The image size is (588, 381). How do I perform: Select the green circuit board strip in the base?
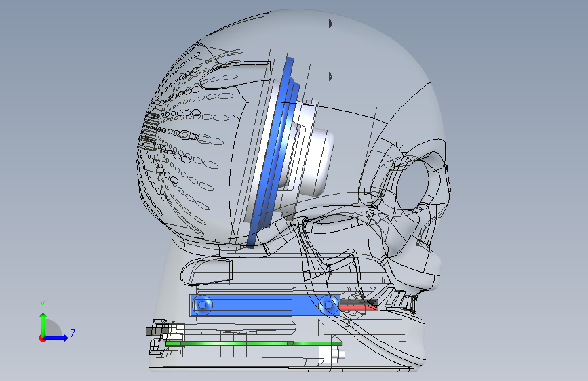(254, 344)
